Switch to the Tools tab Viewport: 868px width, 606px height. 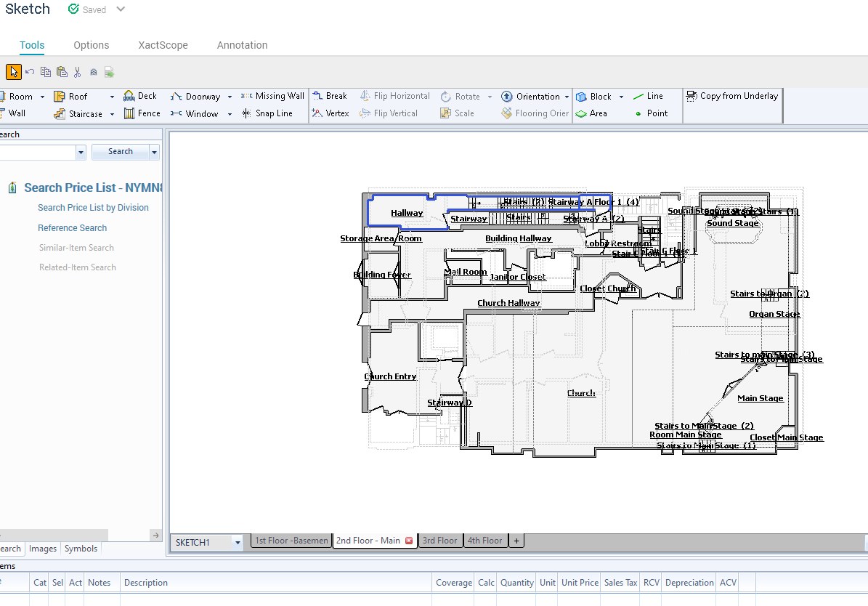click(32, 46)
